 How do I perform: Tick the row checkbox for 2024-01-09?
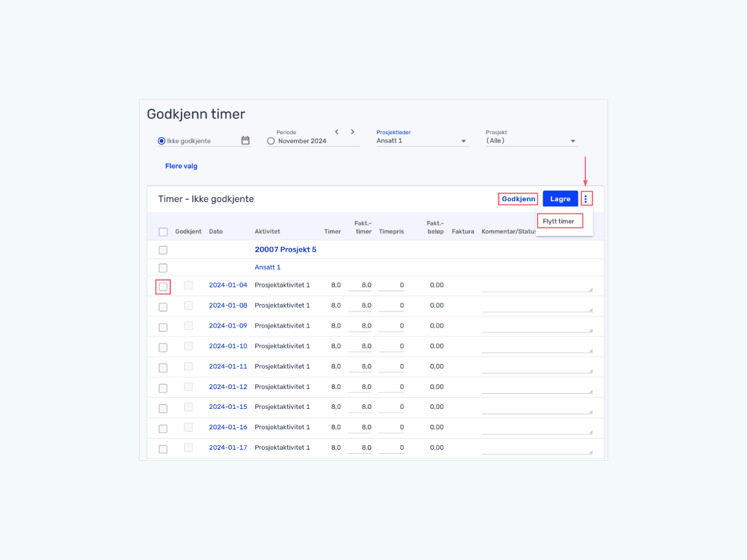163,327
